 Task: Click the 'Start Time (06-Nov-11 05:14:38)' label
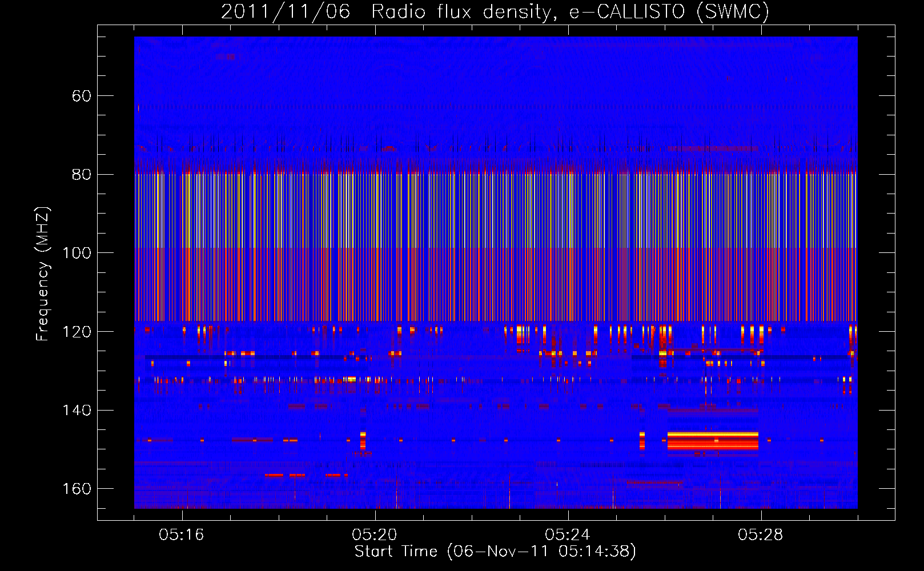pyautogui.click(x=495, y=552)
